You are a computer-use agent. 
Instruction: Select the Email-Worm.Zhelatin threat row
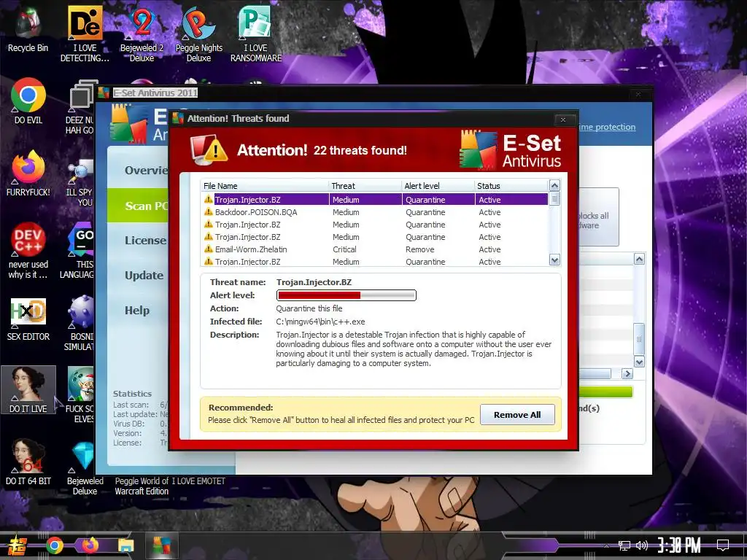point(376,249)
